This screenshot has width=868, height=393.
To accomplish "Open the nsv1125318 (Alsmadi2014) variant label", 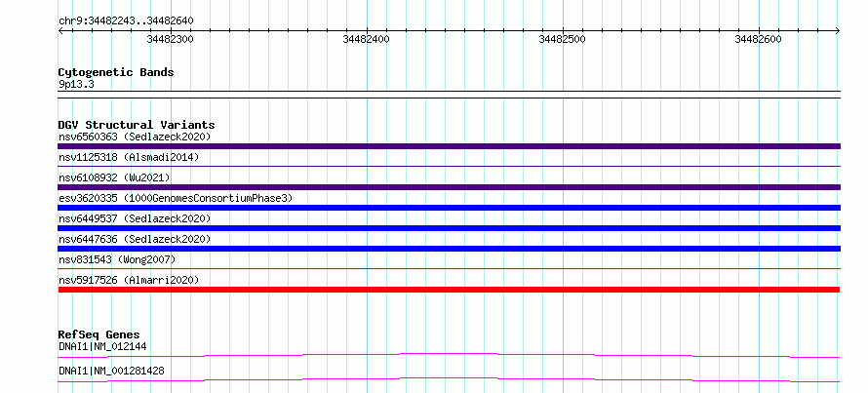I will click(x=129, y=157).
